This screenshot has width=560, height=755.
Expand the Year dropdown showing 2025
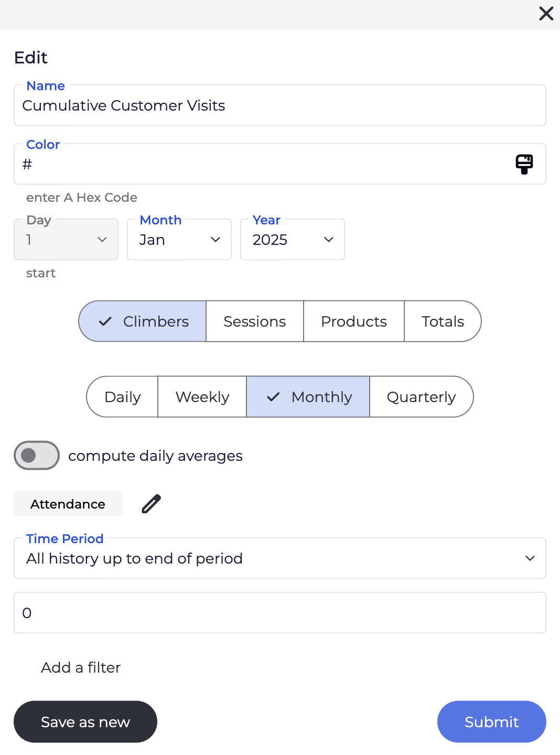293,240
